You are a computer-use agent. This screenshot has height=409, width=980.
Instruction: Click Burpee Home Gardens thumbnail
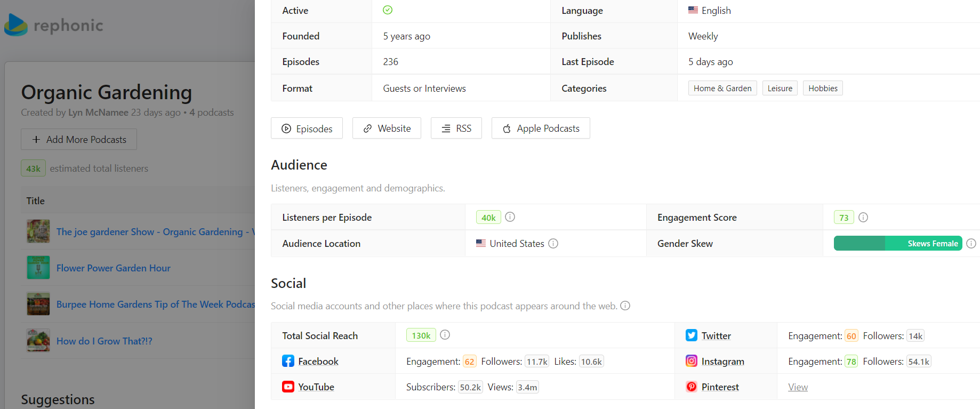coord(38,304)
